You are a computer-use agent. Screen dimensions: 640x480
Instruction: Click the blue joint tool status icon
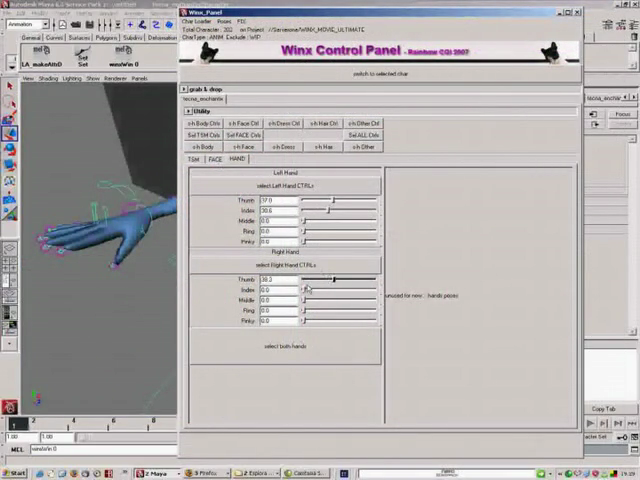(x=142, y=25)
